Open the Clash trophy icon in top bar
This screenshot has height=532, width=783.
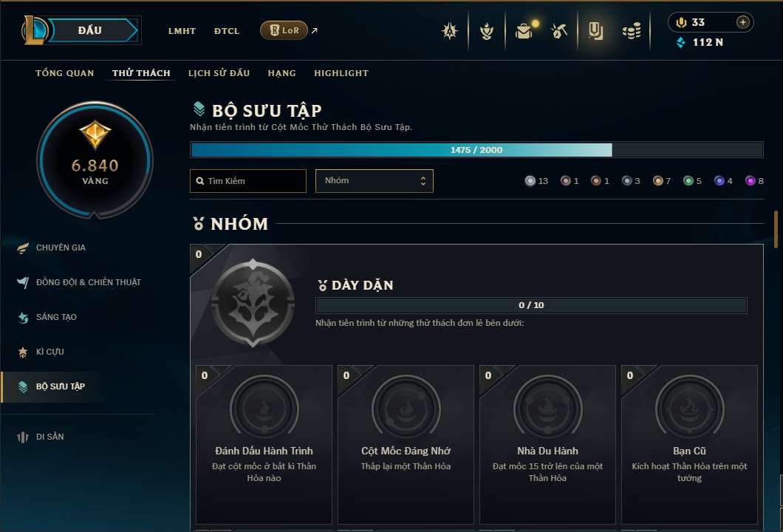[x=486, y=31]
